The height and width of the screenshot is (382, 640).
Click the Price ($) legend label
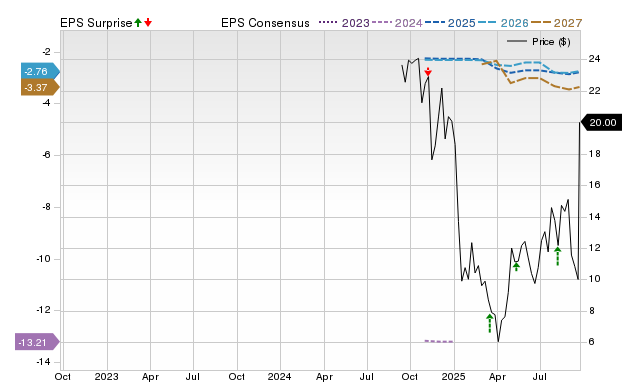(x=551, y=42)
